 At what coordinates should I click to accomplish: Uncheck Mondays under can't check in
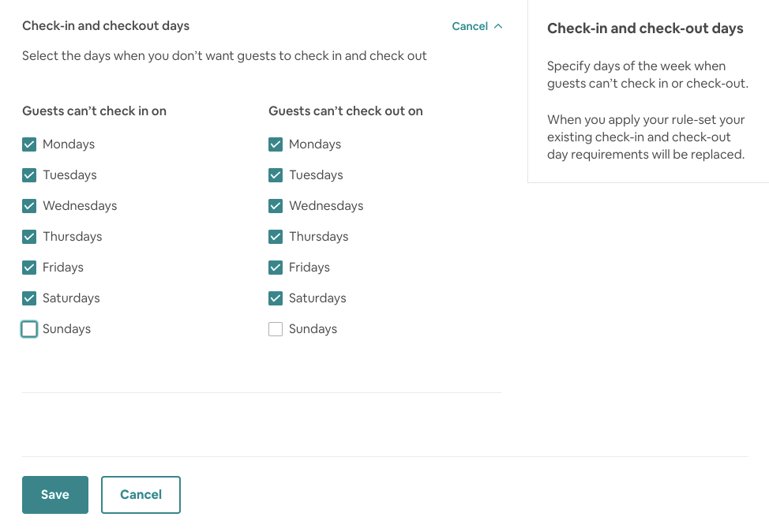click(x=29, y=144)
